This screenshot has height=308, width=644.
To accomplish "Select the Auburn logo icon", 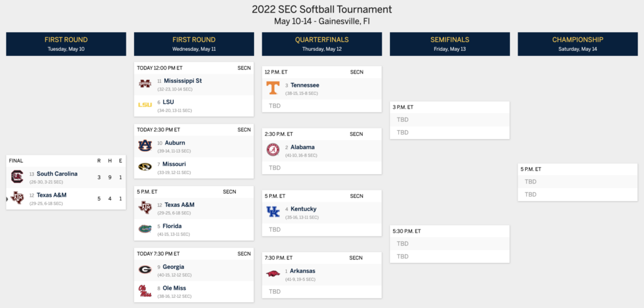I will (x=145, y=146).
